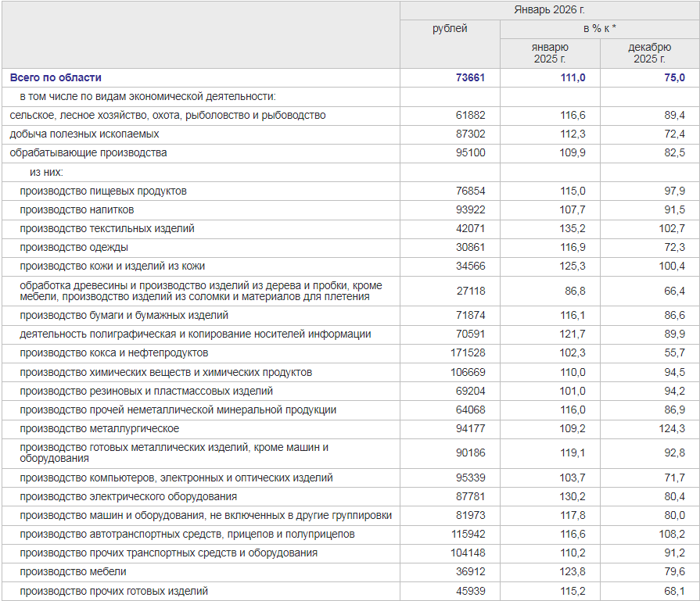Click value 124,3 in the metallurgical production row

[x=670, y=428]
